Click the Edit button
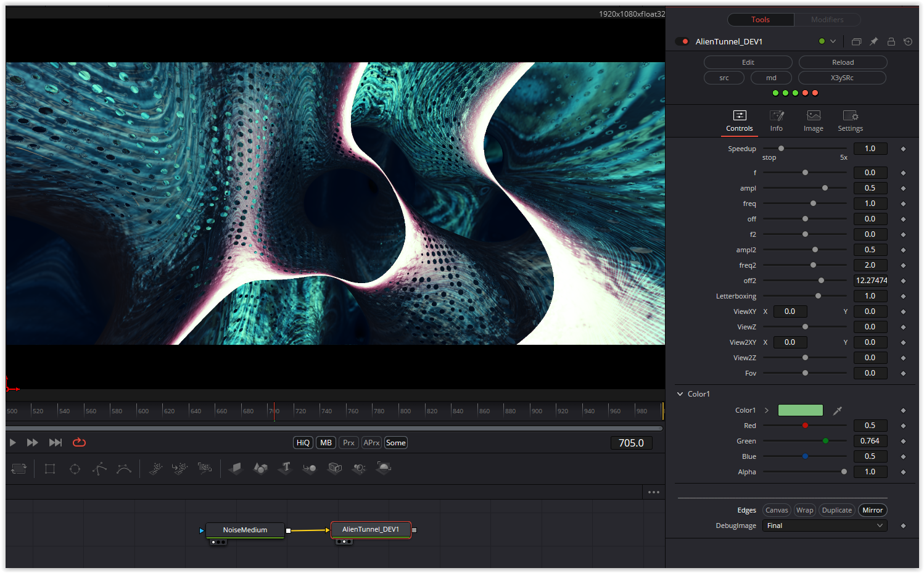The image size is (924, 573). click(748, 62)
